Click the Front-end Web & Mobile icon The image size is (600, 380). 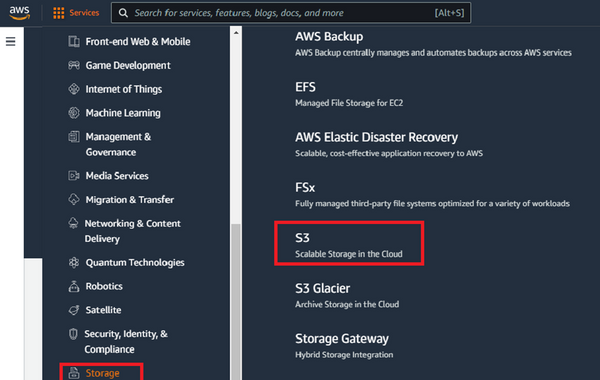click(x=74, y=41)
